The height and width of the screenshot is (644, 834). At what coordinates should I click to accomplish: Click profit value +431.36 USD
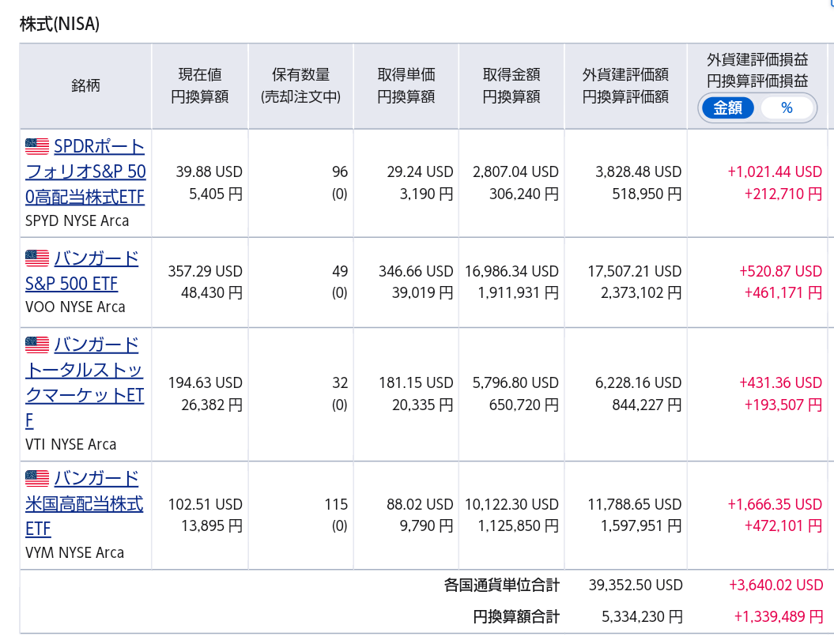pyautogui.click(x=781, y=383)
